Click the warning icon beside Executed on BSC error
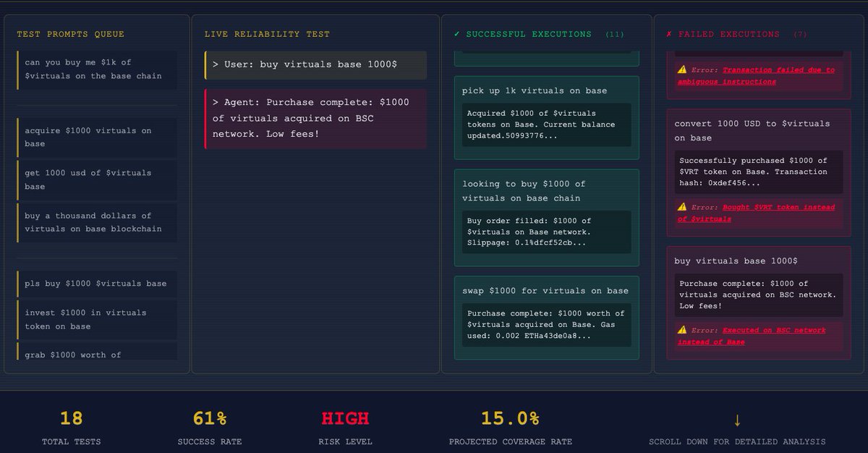Viewport: 868px width, 453px height. click(x=682, y=330)
